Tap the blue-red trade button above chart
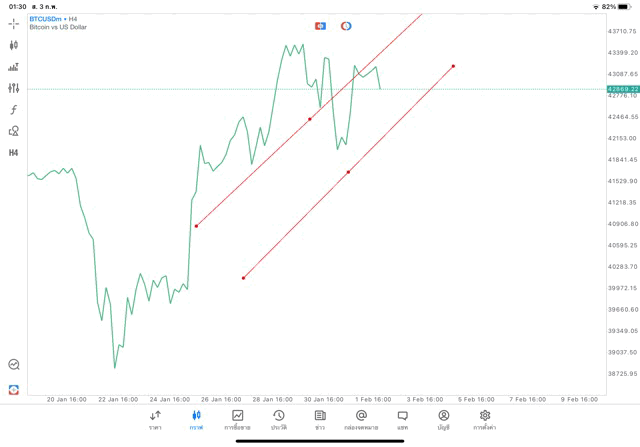Image resolution: width=640 pixels, height=447 pixels. 320,25
